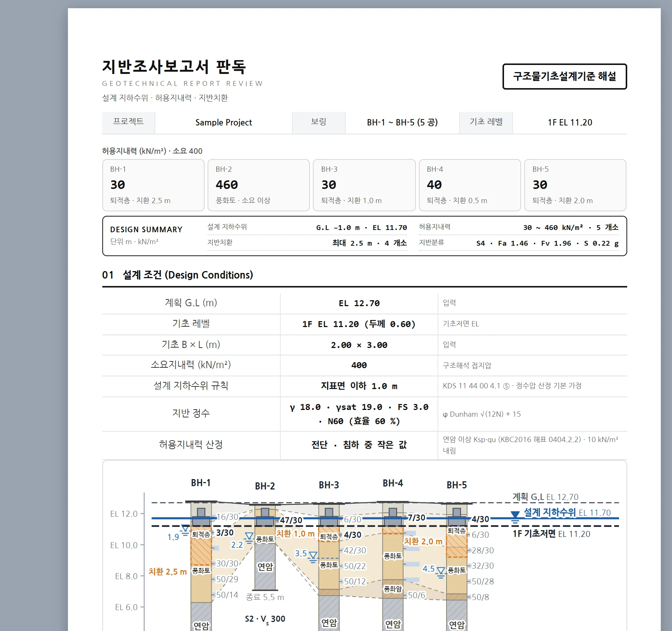Click the 2.00 × 3.00 footing size value

359,345
